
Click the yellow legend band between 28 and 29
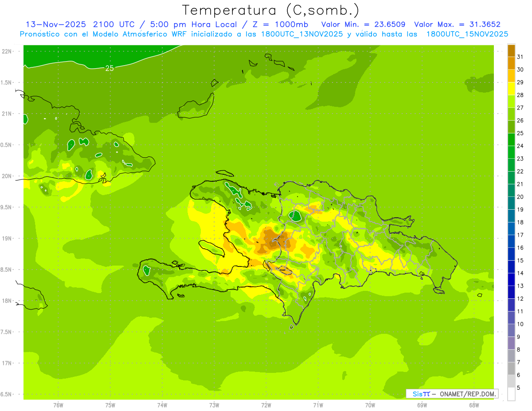pyautogui.click(x=511, y=89)
